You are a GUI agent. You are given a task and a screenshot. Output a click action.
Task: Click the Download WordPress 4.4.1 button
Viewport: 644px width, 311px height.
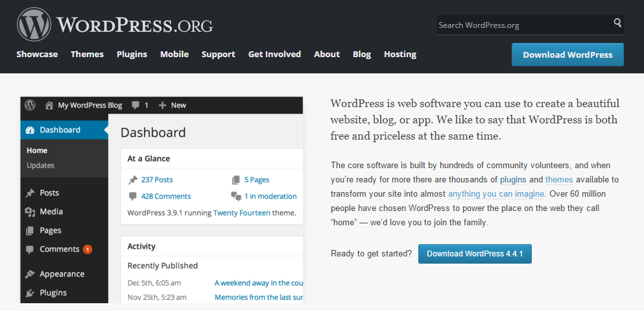pos(475,254)
